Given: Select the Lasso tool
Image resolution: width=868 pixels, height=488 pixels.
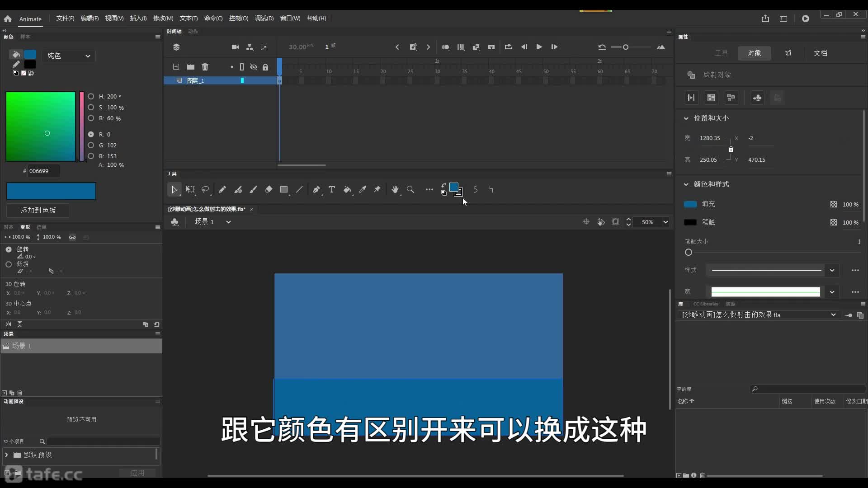Looking at the screenshot, I should [205, 190].
